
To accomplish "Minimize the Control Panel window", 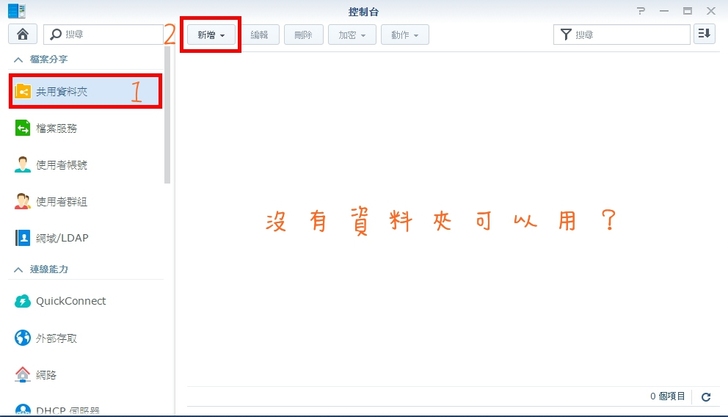I will (664, 11).
